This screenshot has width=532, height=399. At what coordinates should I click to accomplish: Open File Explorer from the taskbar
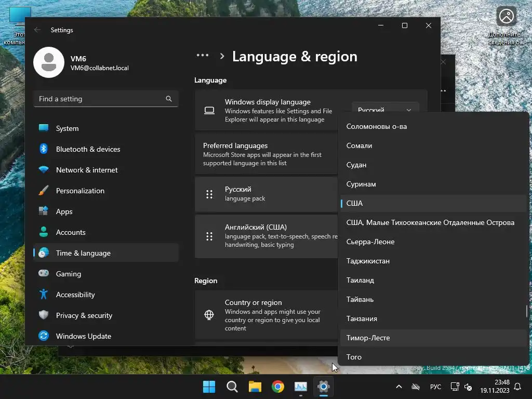pyautogui.click(x=255, y=387)
